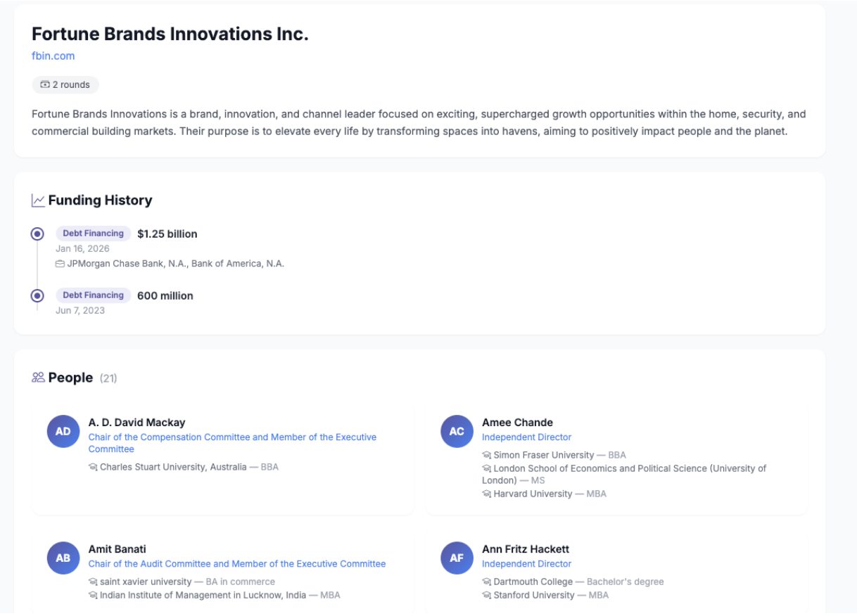Click the People section group icon
Image resolution: width=857 pixels, height=616 pixels.
click(38, 378)
